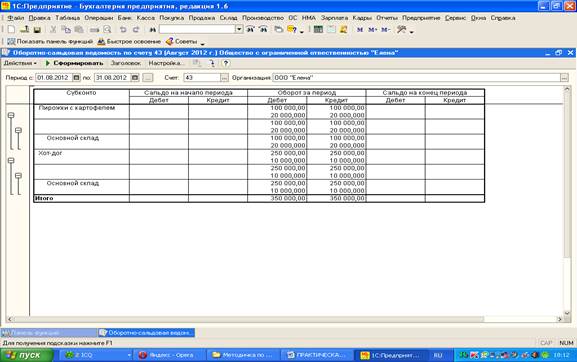Open account selection ellipsis next to 43
Viewport: 577px width, 362px height.
224,78
